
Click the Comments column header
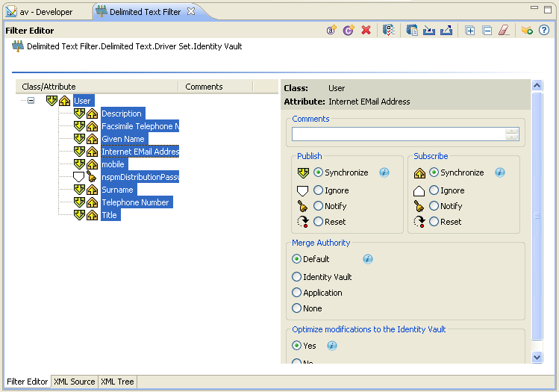(x=204, y=87)
